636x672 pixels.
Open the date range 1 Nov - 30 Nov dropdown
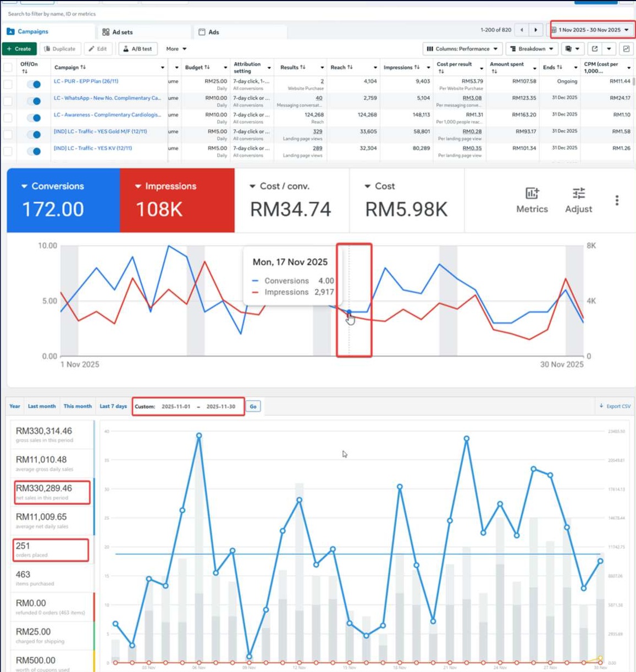[593, 30]
